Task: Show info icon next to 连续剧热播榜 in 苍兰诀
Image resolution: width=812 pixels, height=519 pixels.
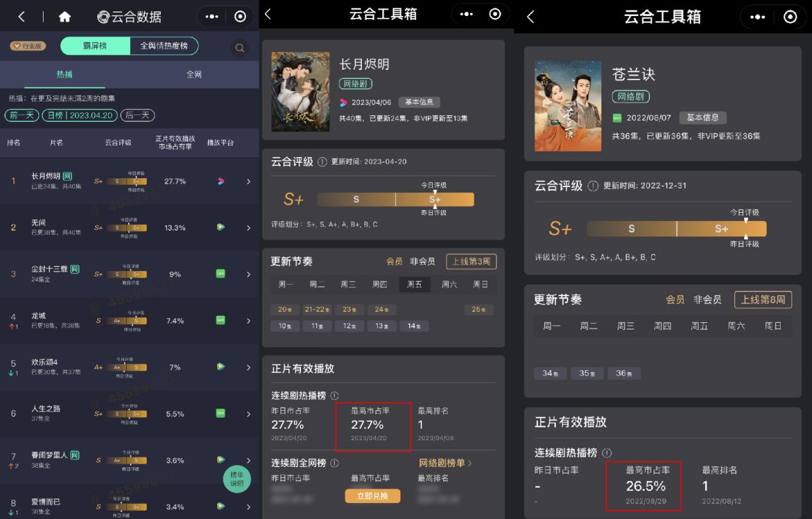Action: [606, 453]
